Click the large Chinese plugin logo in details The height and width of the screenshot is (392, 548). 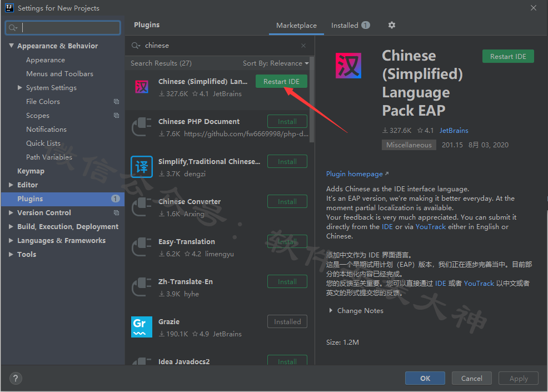click(348, 66)
